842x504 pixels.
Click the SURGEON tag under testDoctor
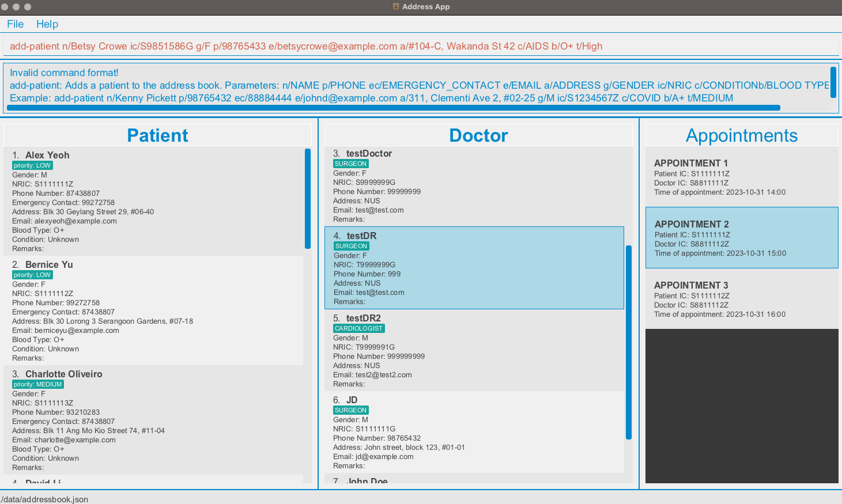350,164
